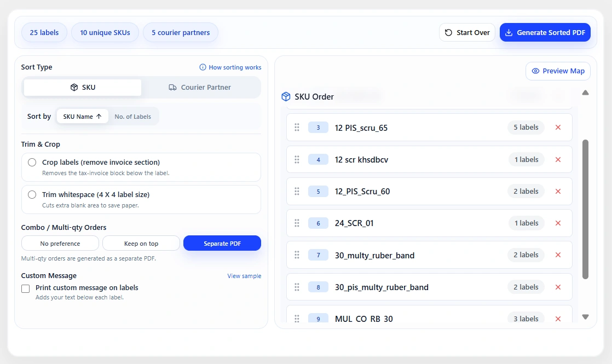The width and height of the screenshot is (612, 364).
Task: Click the 1 labels badge on 24_SCR_01
Action: coord(526,223)
